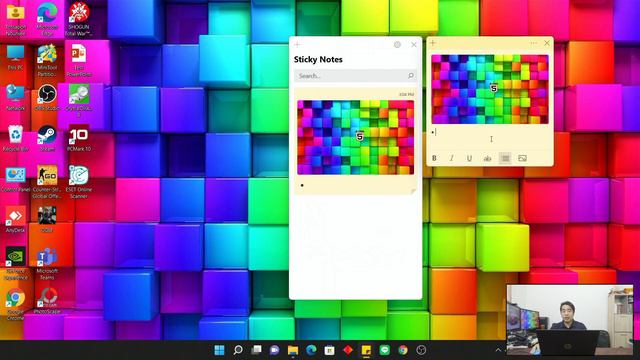Select the GeForce Experience desktop shortcut

[16, 263]
